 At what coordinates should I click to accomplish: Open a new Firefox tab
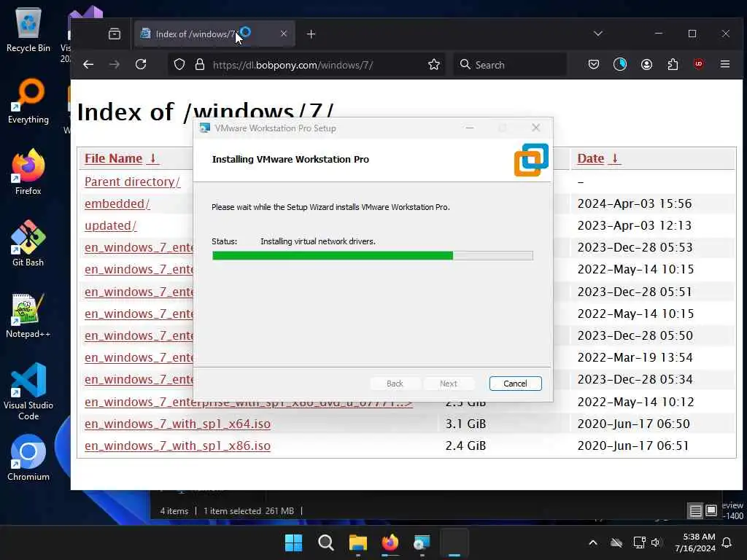tap(311, 34)
